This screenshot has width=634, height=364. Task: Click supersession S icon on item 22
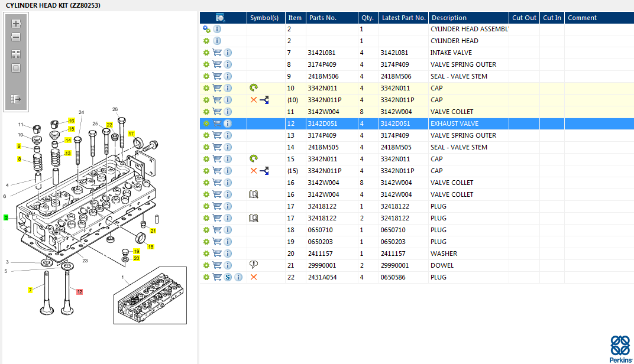(228, 277)
